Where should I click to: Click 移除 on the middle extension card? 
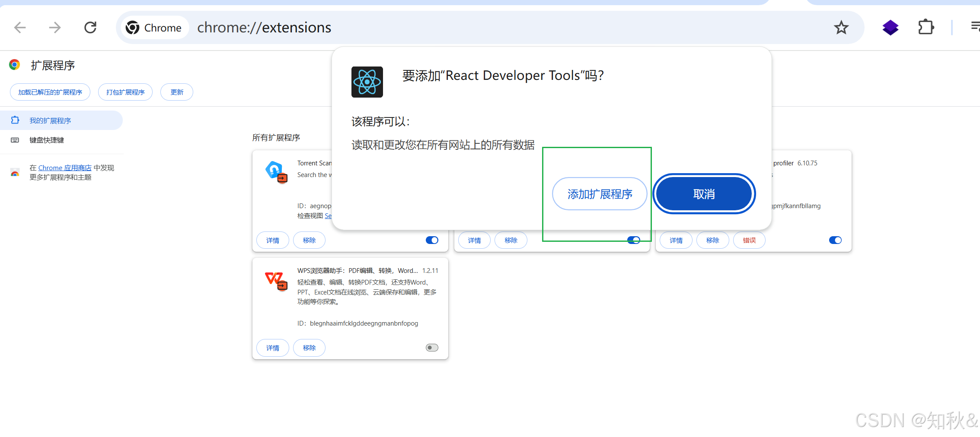tap(511, 240)
